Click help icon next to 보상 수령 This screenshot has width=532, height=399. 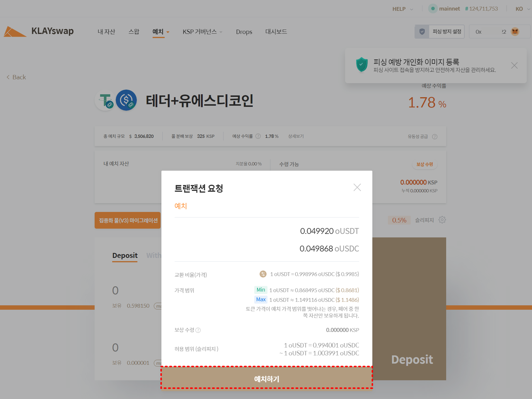pyautogui.click(x=198, y=330)
